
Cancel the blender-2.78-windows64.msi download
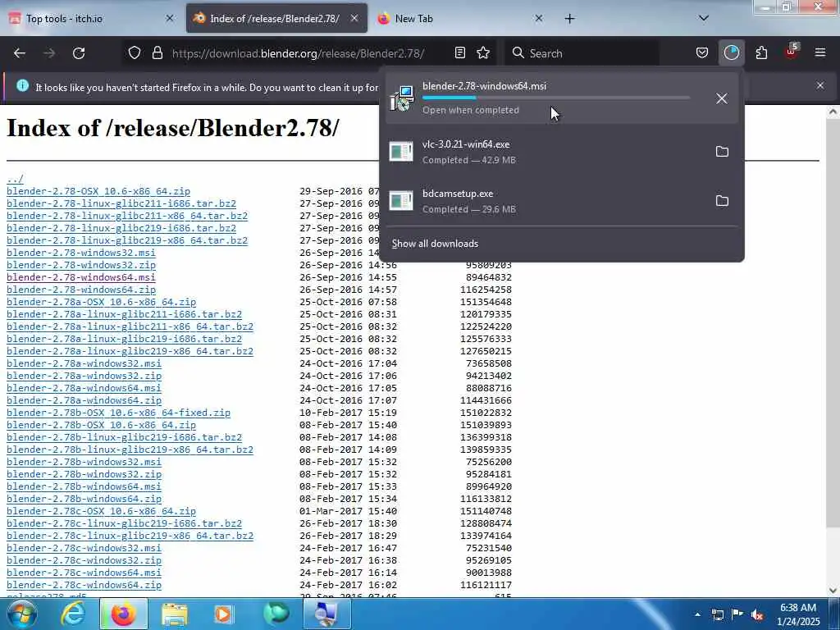point(722,98)
